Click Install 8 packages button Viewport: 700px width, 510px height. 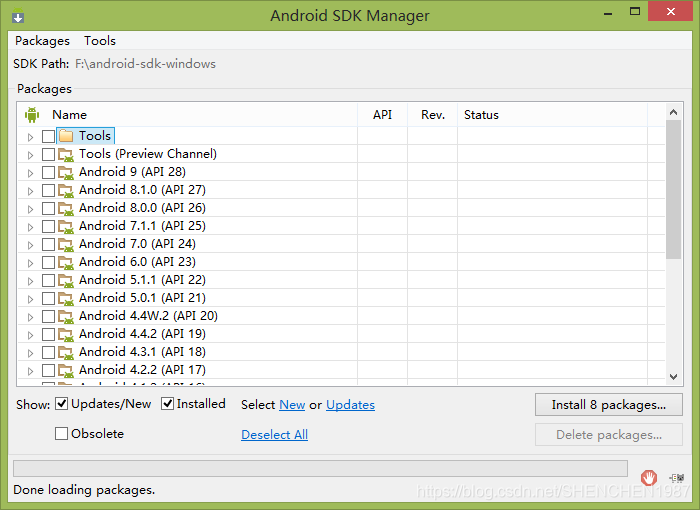click(609, 405)
